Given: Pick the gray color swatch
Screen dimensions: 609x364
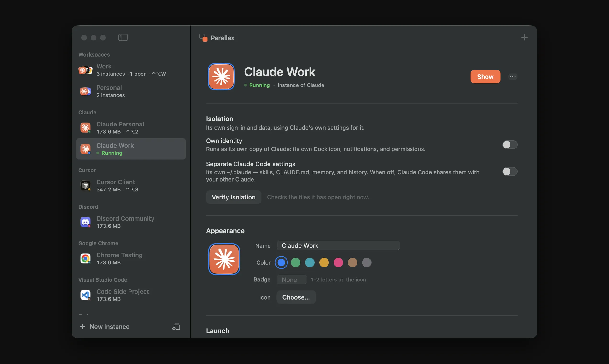Looking at the screenshot, I should (367, 262).
